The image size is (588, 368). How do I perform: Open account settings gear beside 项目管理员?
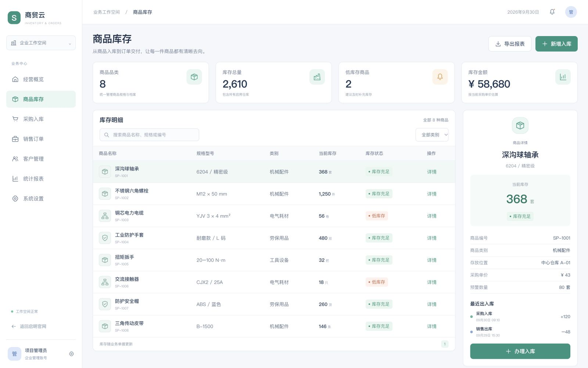[71, 354]
